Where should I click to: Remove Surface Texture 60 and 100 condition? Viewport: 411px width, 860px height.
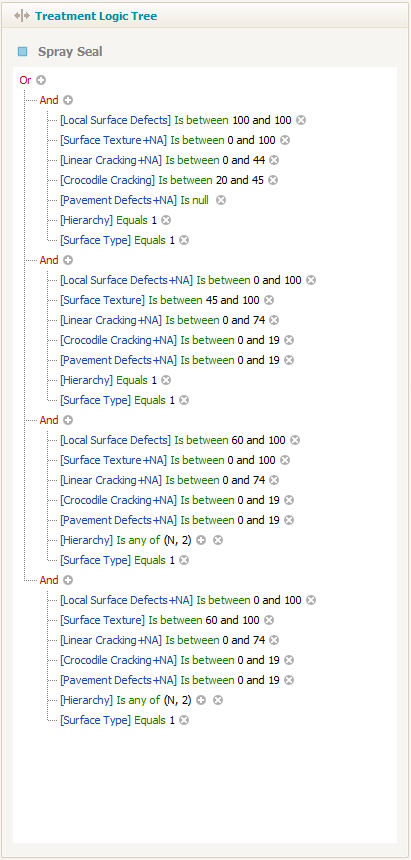click(269, 620)
